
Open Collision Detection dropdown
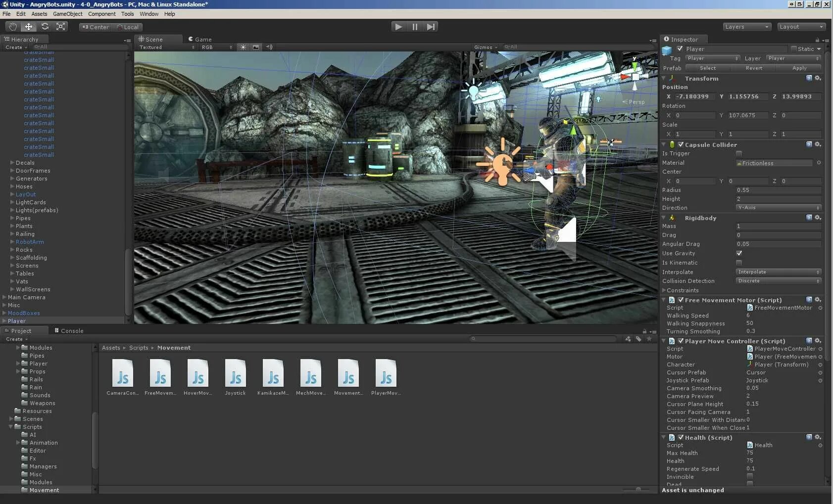(x=778, y=281)
